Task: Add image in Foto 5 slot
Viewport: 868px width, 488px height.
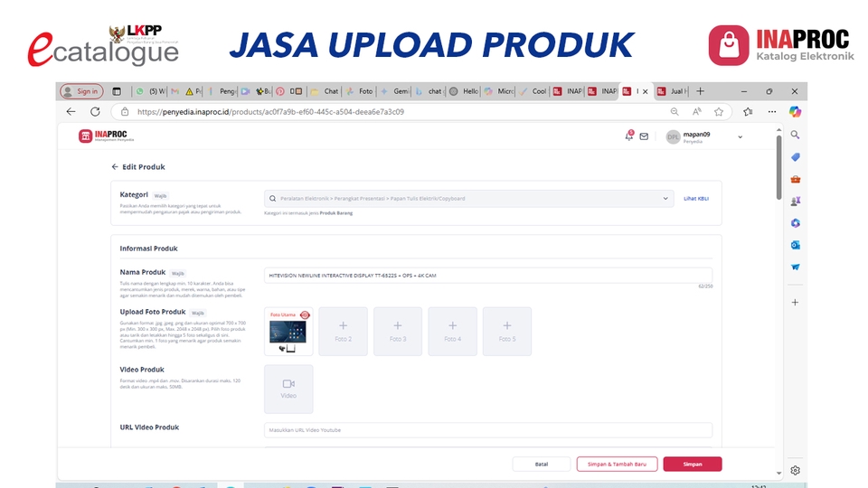Action: point(507,331)
